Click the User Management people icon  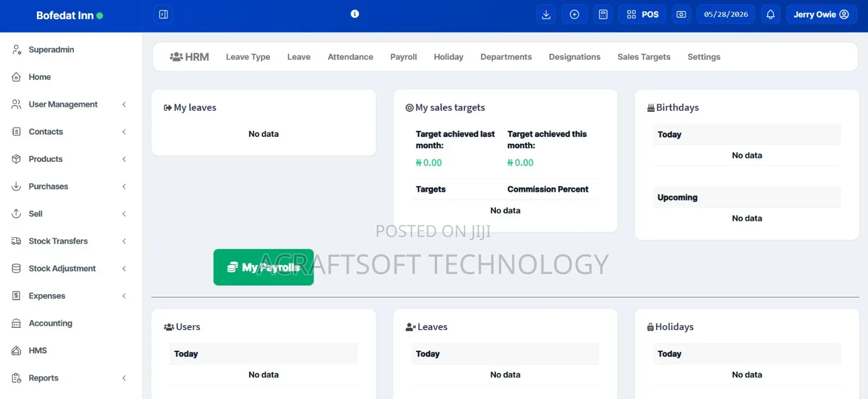[x=17, y=104]
